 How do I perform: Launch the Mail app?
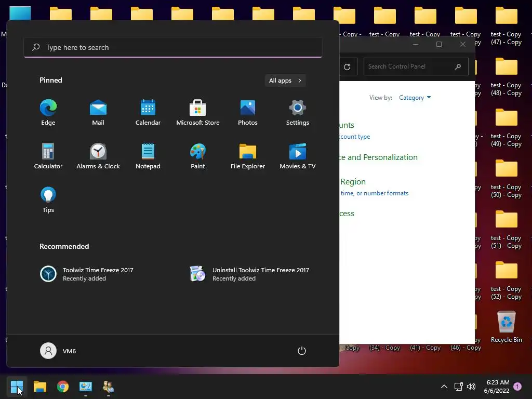tap(98, 112)
